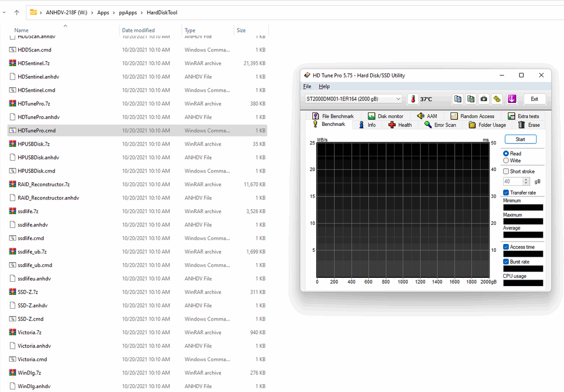Select the HPUSBDisk.7z archive icon
564x392 pixels.
(x=12, y=144)
